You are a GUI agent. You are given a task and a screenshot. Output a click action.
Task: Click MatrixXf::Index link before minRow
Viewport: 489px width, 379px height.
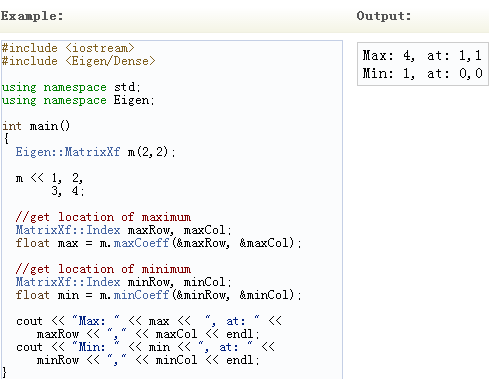[x=68, y=282]
